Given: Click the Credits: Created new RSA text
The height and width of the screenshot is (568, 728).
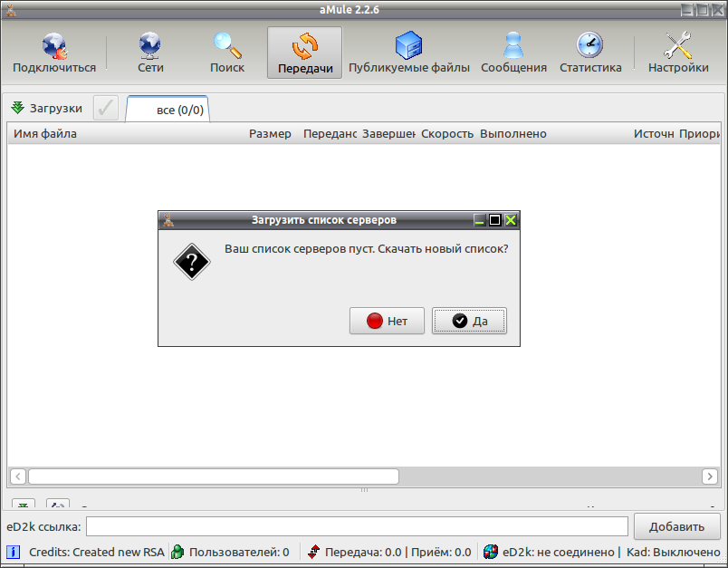Looking at the screenshot, I should click(x=97, y=552).
